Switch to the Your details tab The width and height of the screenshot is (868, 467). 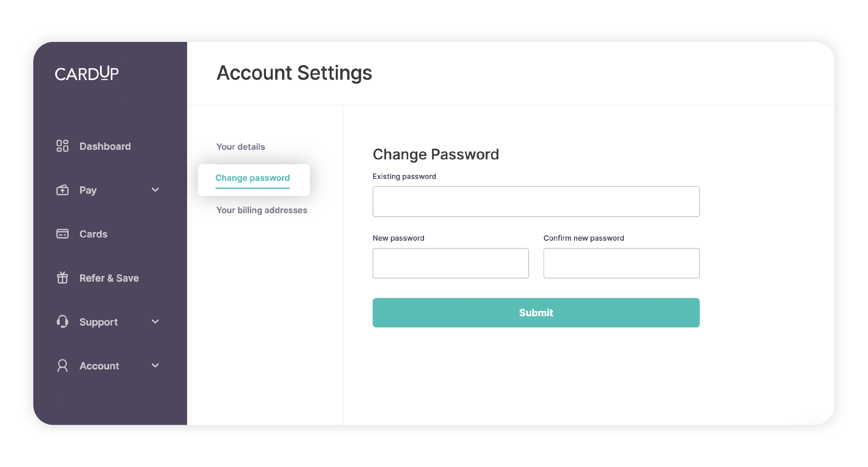pos(241,147)
